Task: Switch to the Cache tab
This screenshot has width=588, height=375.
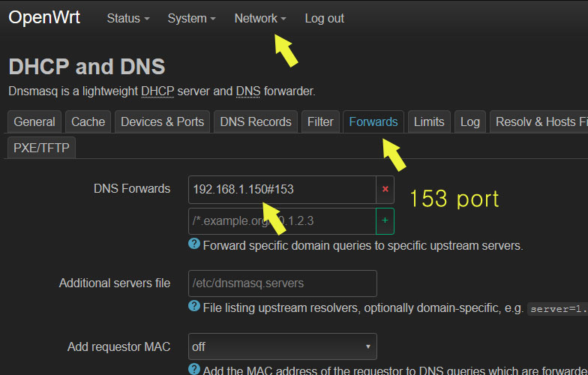Action: [88, 121]
